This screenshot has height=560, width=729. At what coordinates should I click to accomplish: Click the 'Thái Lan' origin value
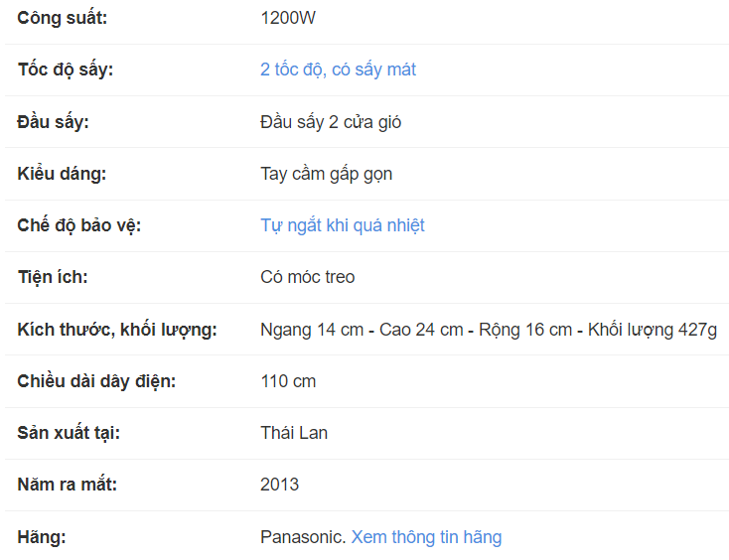tap(294, 433)
